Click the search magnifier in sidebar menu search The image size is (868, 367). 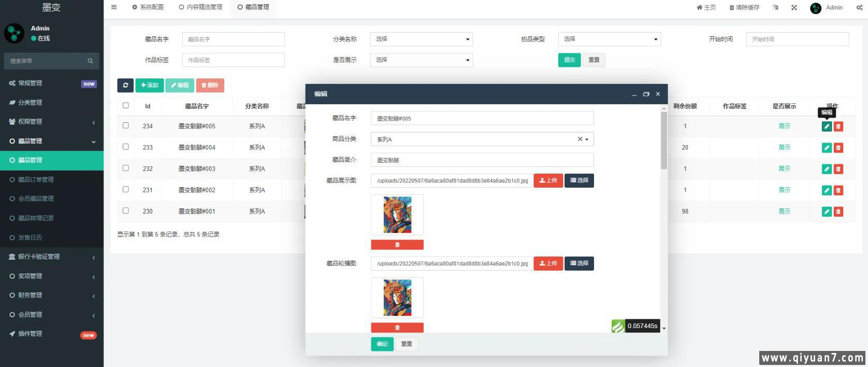click(x=90, y=61)
